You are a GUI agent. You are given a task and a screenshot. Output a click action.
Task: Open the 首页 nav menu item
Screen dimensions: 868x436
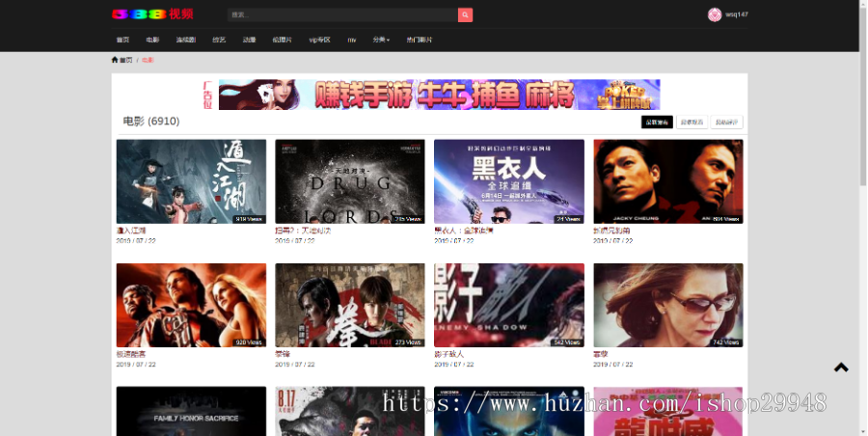(122, 40)
